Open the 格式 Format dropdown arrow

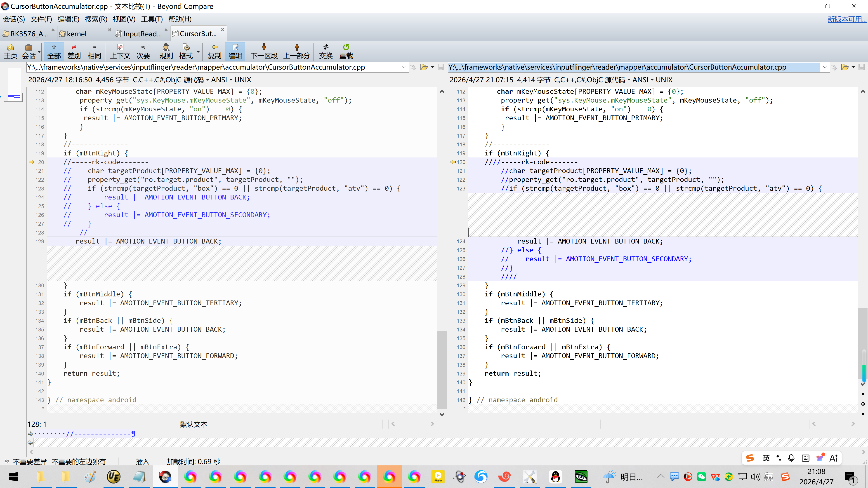tap(198, 52)
